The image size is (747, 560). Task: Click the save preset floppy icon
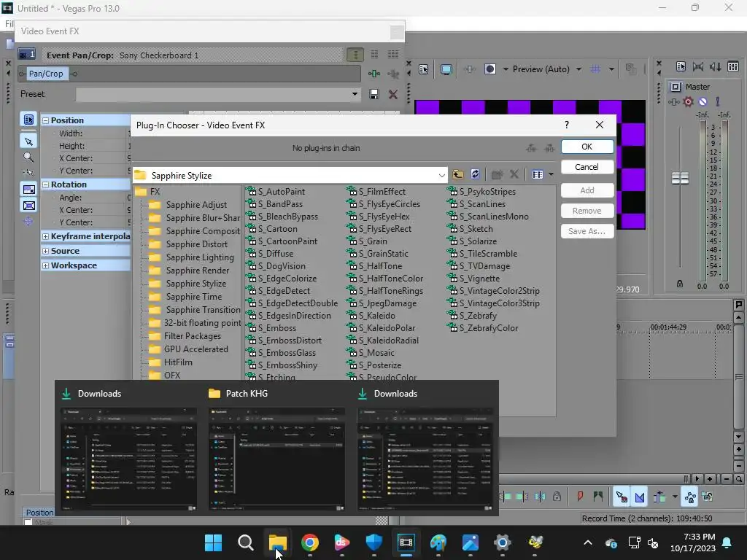point(374,94)
